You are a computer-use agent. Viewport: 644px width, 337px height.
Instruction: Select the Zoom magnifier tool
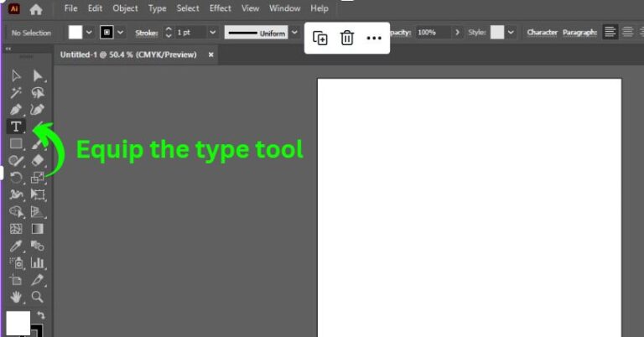(x=38, y=297)
